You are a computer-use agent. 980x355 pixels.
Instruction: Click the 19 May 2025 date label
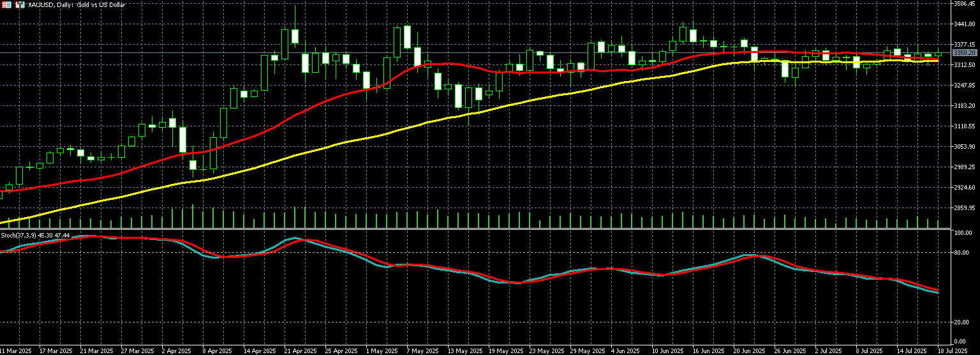505,351
